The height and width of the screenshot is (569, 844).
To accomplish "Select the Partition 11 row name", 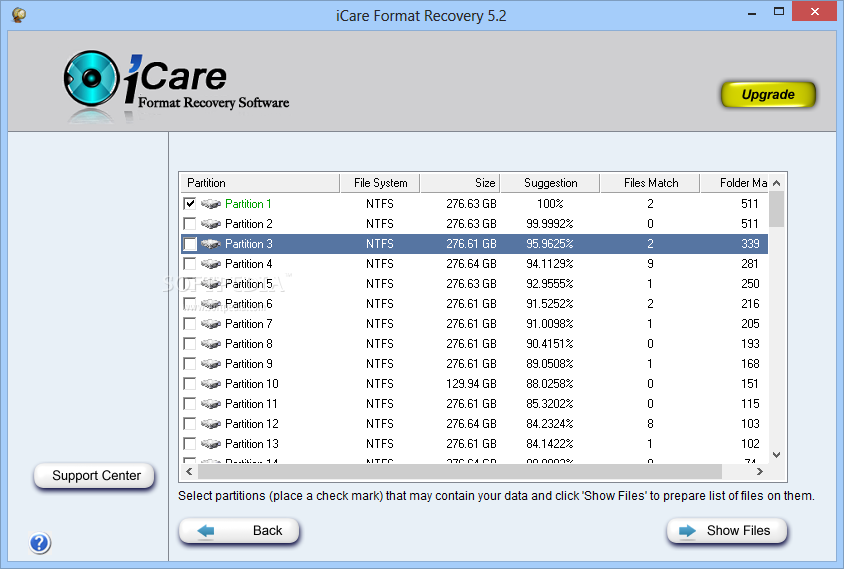I will (251, 404).
